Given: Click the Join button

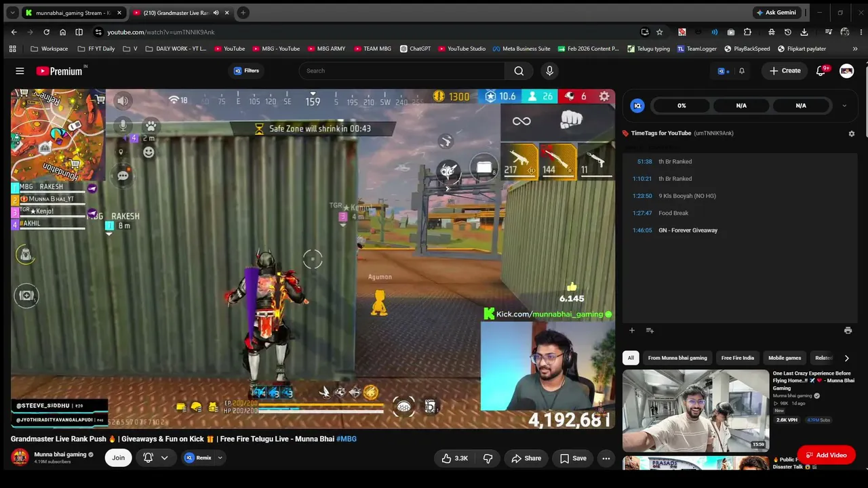Looking at the screenshot, I should (x=118, y=458).
